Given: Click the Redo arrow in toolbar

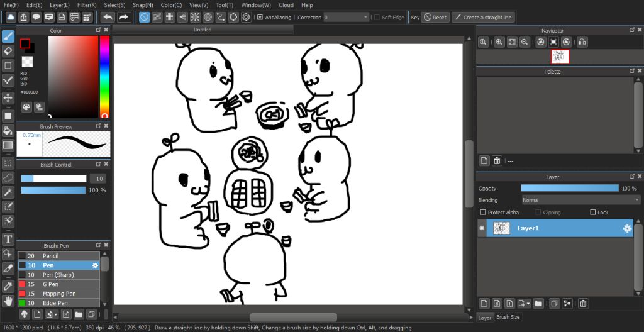Looking at the screenshot, I should tap(123, 17).
